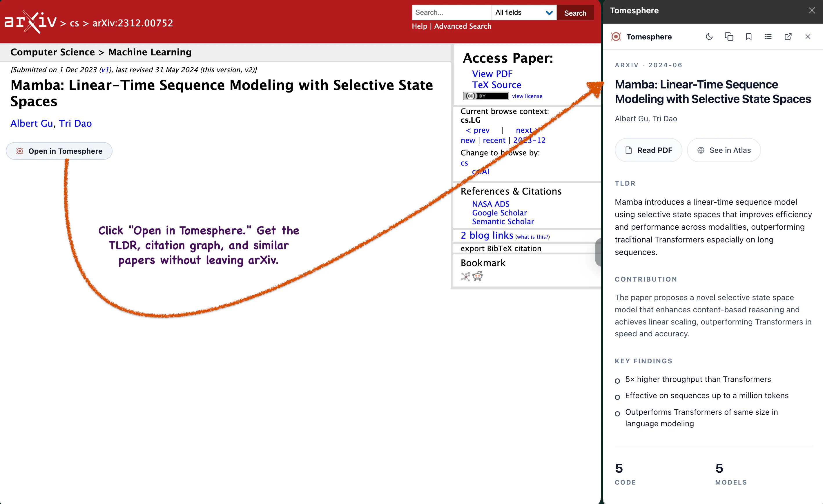Click the copy icon in Tomesphere toolbar

(729, 37)
